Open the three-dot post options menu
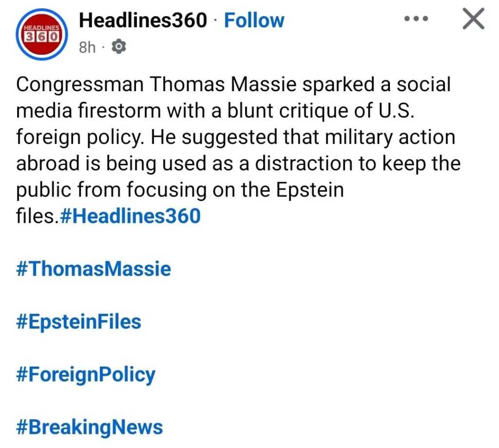 tap(416, 19)
